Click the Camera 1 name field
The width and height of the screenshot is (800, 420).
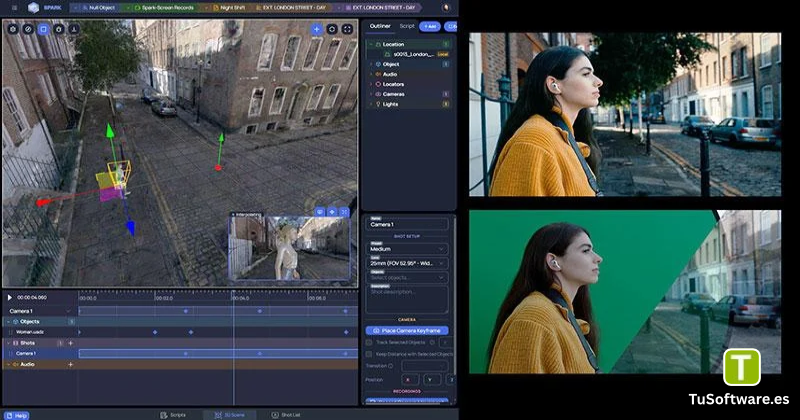tap(407, 224)
